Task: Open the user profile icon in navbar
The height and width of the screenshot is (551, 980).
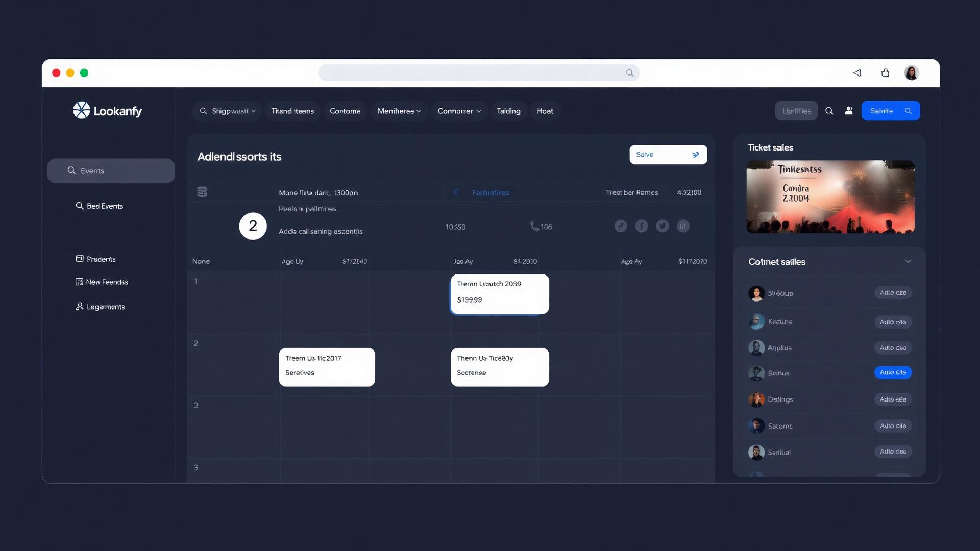Action: [849, 111]
